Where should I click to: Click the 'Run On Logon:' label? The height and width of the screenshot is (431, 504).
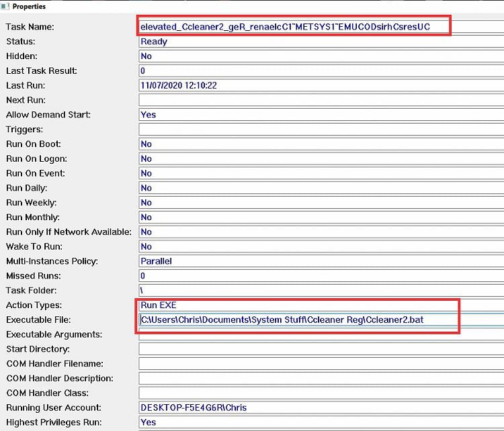click(37, 158)
